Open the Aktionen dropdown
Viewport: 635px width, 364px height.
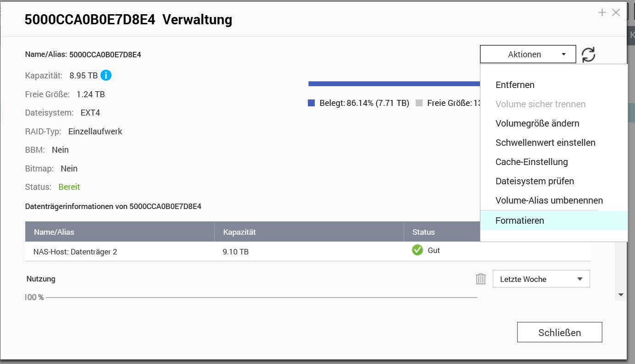pos(528,54)
